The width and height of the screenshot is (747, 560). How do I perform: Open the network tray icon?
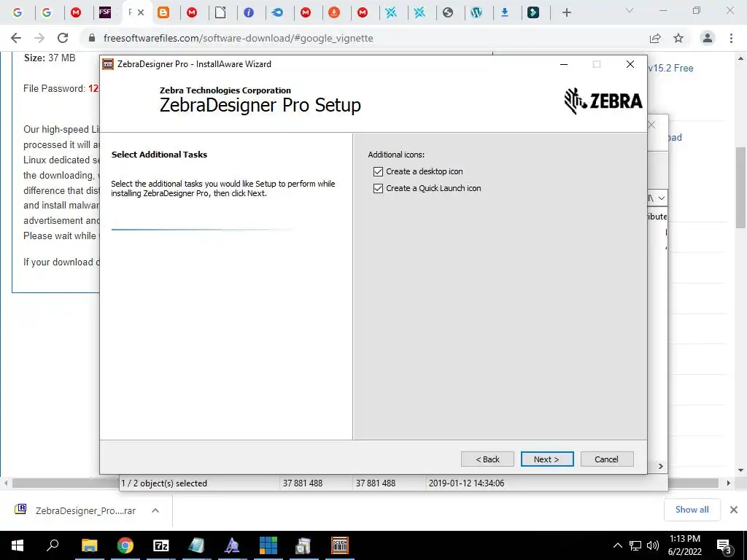click(635, 545)
